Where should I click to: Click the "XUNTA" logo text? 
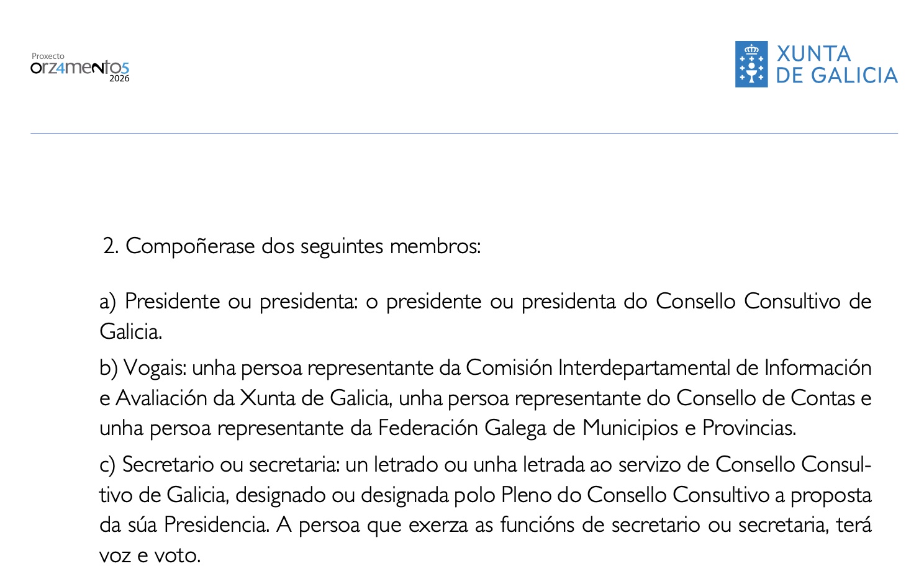[x=813, y=54]
